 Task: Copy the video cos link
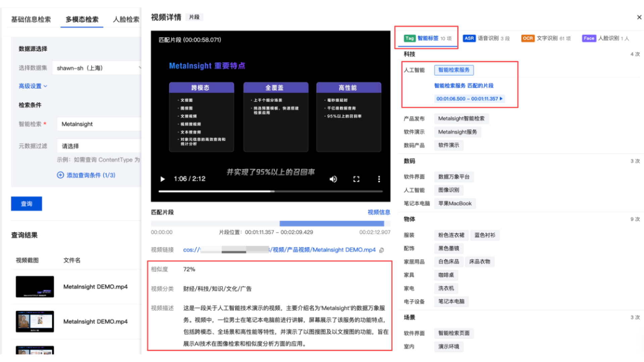click(x=381, y=250)
